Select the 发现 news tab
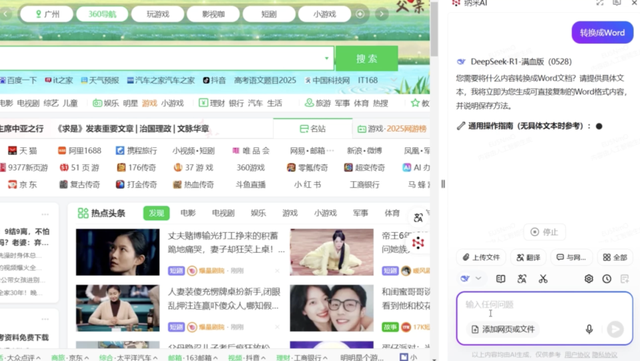The image size is (640, 361). tap(156, 213)
